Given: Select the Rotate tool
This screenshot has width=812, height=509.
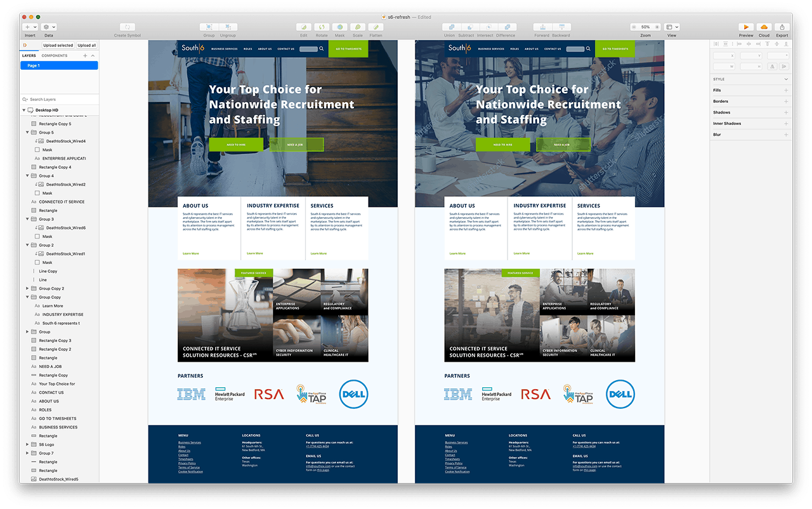Looking at the screenshot, I should tap(322, 27).
